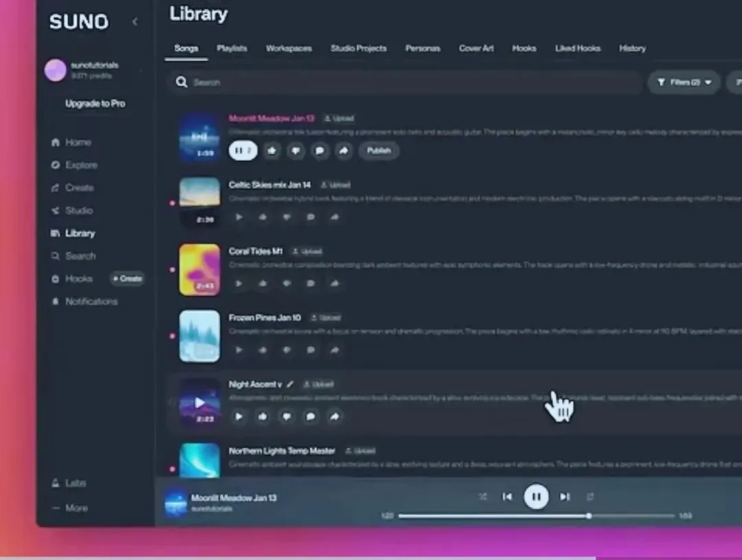Image resolution: width=742 pixels, height=560 pixels.
Task: Click the Create badge next to Hooks
Action: pos(127,278)
